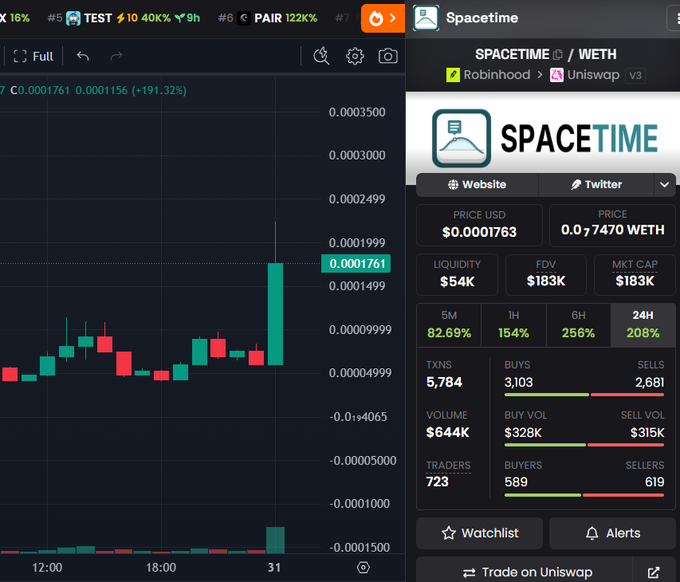This screenshot has width=680, height=582.
Task: Click the current price label 0.0001761 on axis
Action: pos(356,264)
